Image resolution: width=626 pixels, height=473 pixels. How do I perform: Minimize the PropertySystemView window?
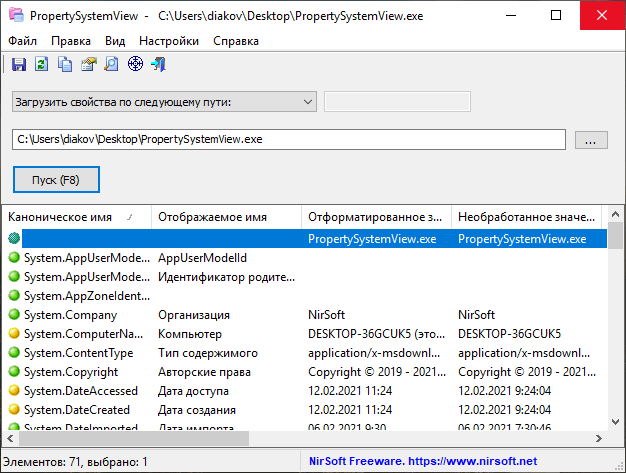pyautogui.click(x=511, y=15)
